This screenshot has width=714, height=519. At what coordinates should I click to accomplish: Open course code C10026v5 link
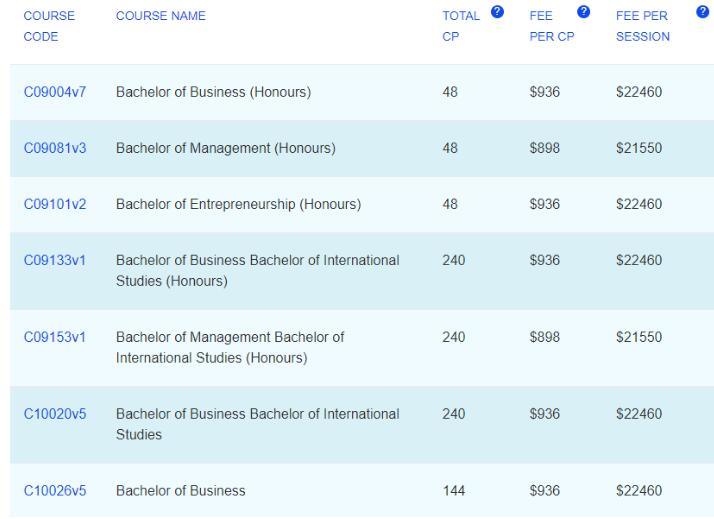coord(55,491)
